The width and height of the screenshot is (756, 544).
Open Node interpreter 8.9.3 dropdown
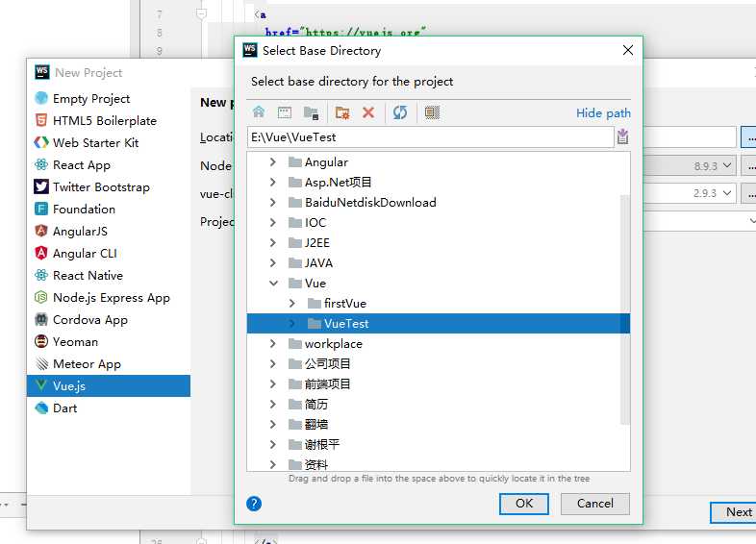[x=727, y=165]
